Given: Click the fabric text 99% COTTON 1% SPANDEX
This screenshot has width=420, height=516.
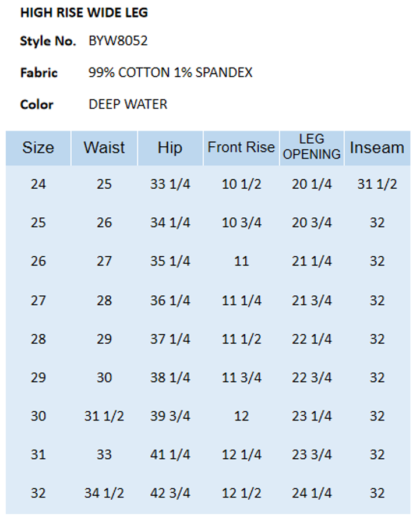Looking at the screenshot, I should click(171, 73).
